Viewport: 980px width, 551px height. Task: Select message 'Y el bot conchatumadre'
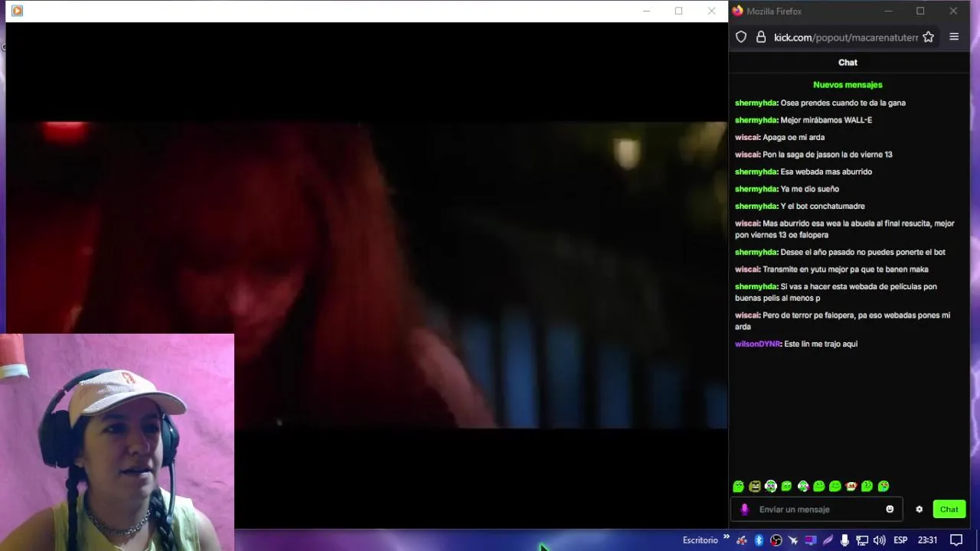(822, 206)
